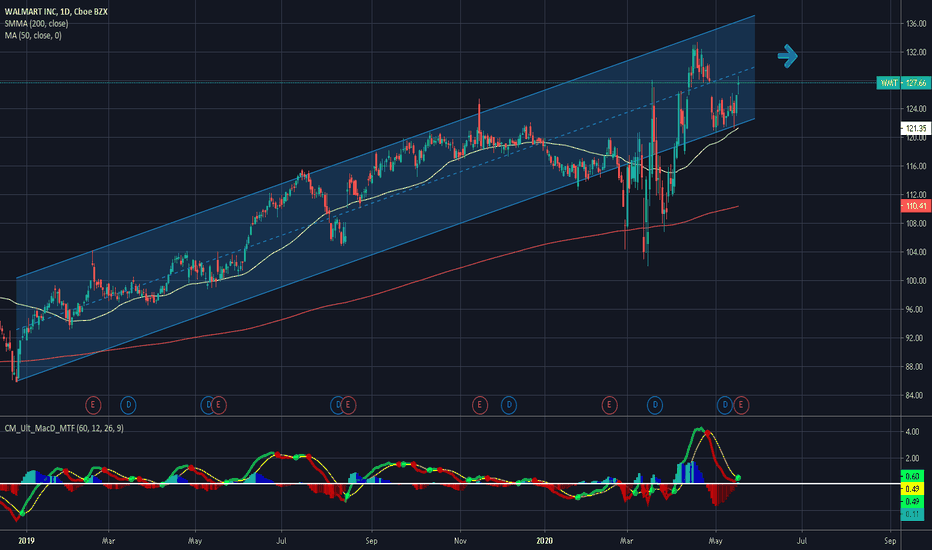Click the December 2019 dividend D marker
Viewport: 932px width, 550px height.
(509, 406)
